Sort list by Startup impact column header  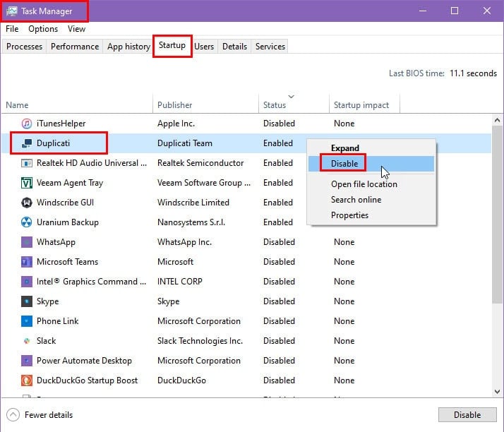coord(364,105)
